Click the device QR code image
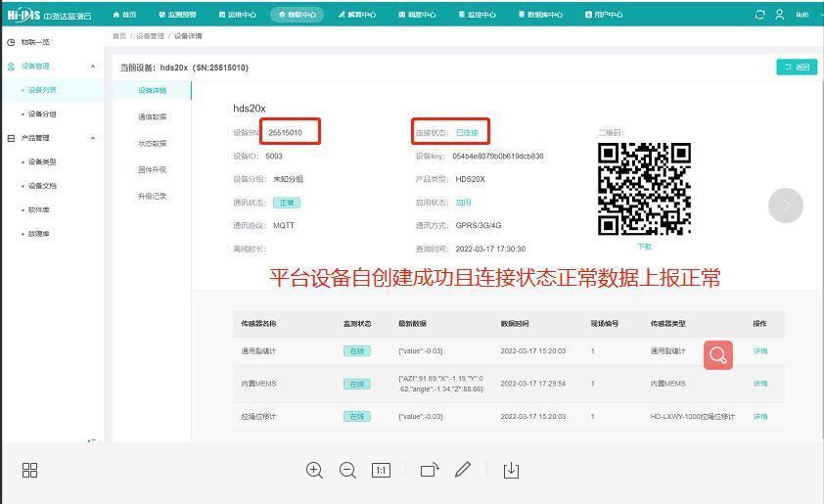This screenshot has width=824, height=504. [644, 189]
